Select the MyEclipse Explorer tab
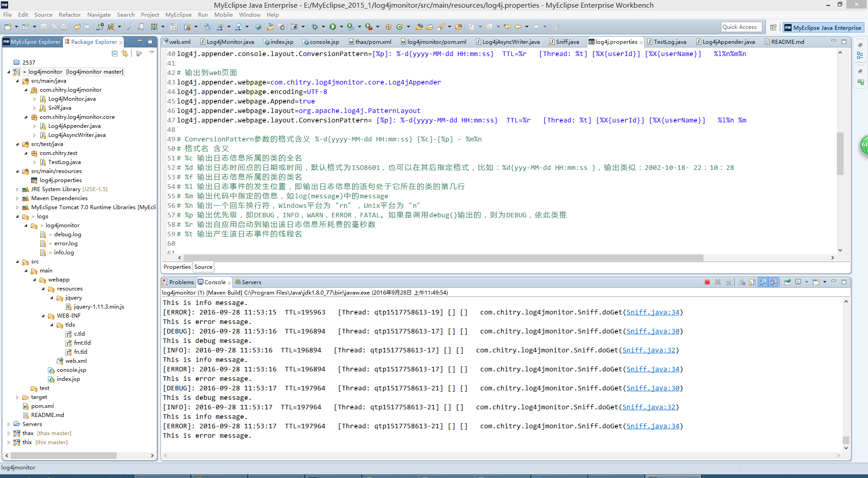Screen dimensions: 868x478 pos(33,42)
